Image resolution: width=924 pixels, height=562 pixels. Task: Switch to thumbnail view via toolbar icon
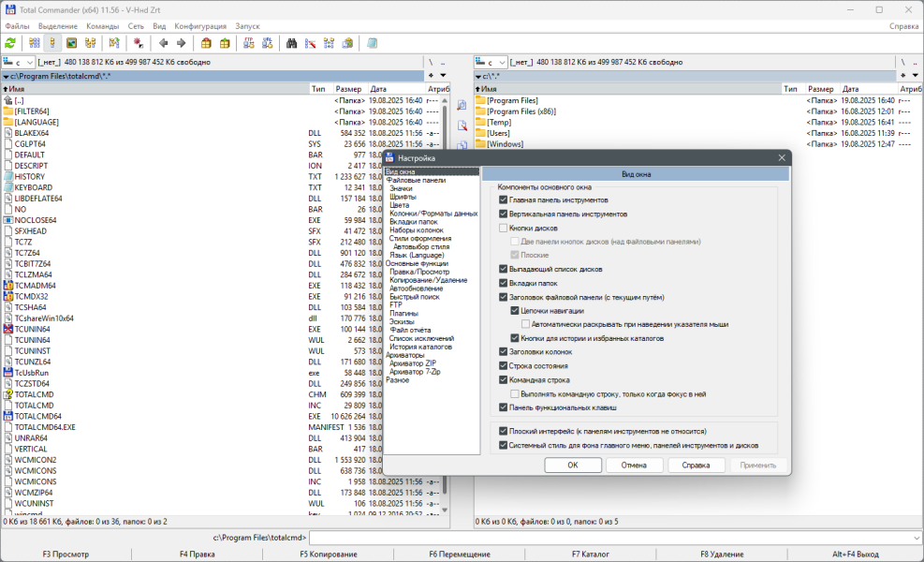pyautogui.click(x=71, y=43)
